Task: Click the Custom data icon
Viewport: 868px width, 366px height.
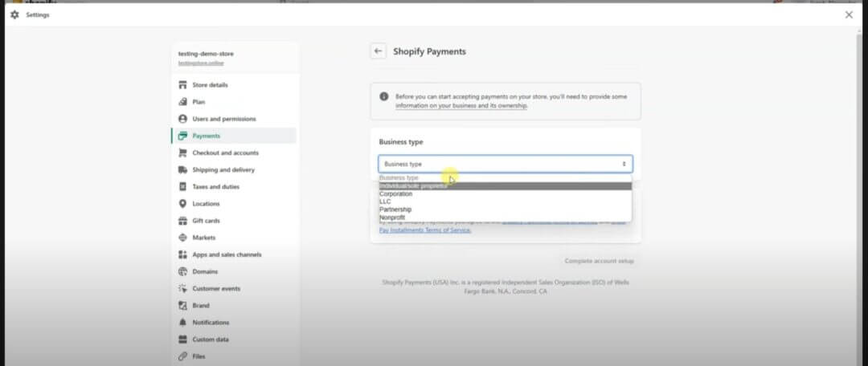Action: [182, 340]
